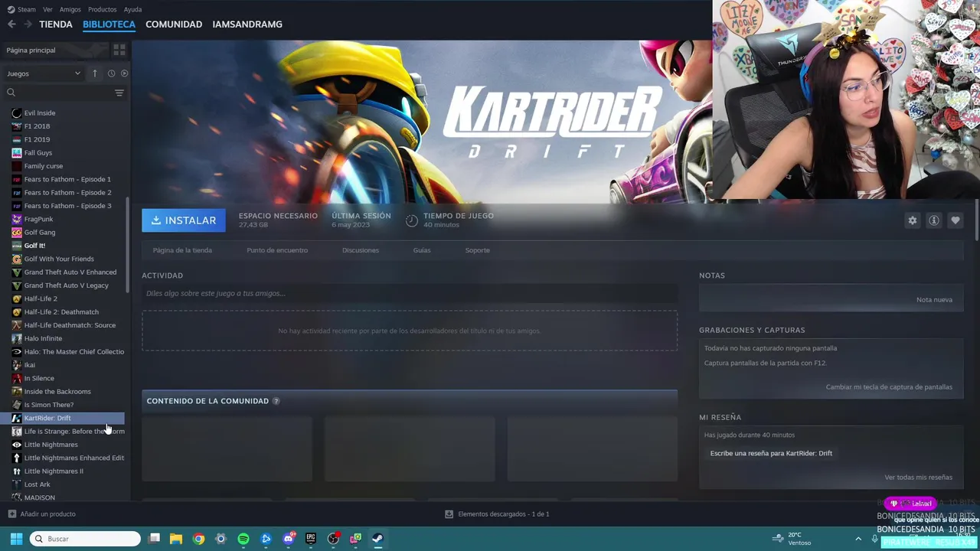
Task: Click the back navigation arrow
Action: point(11,24)
